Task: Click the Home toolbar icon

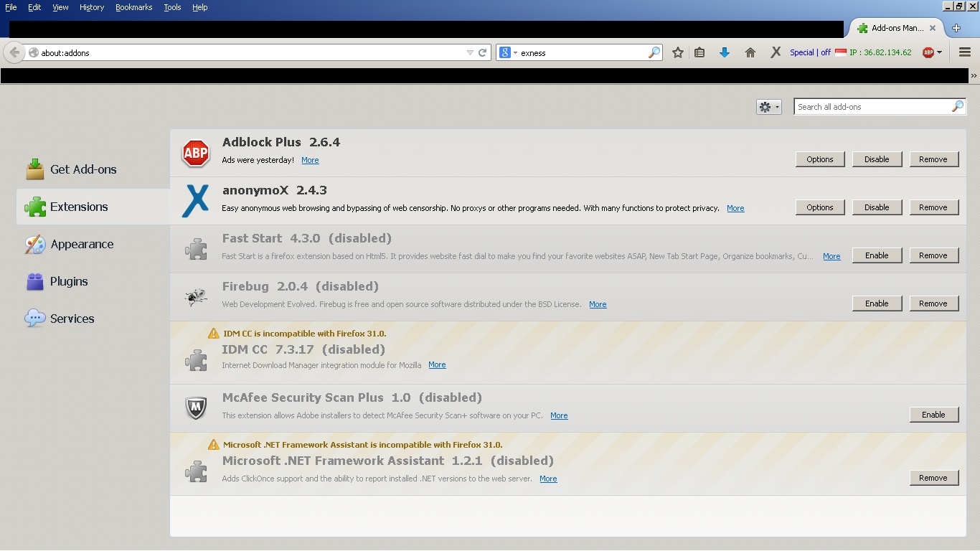Action: click(750, 52)
